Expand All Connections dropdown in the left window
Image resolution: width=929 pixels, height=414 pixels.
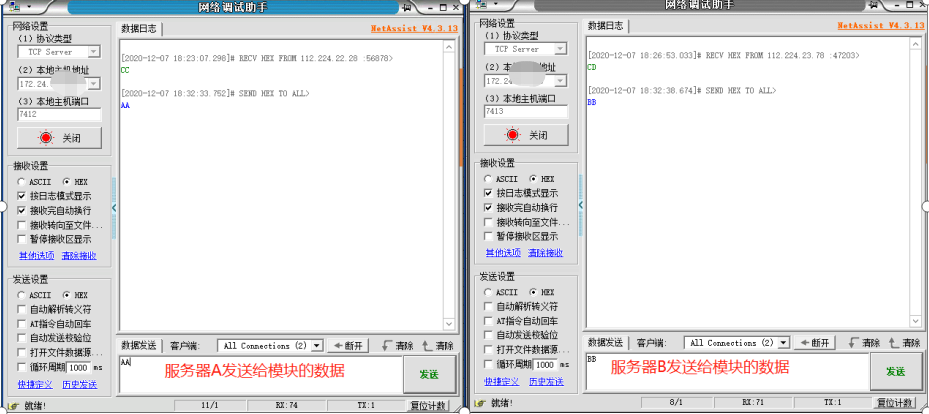click(x=317, y=345)
